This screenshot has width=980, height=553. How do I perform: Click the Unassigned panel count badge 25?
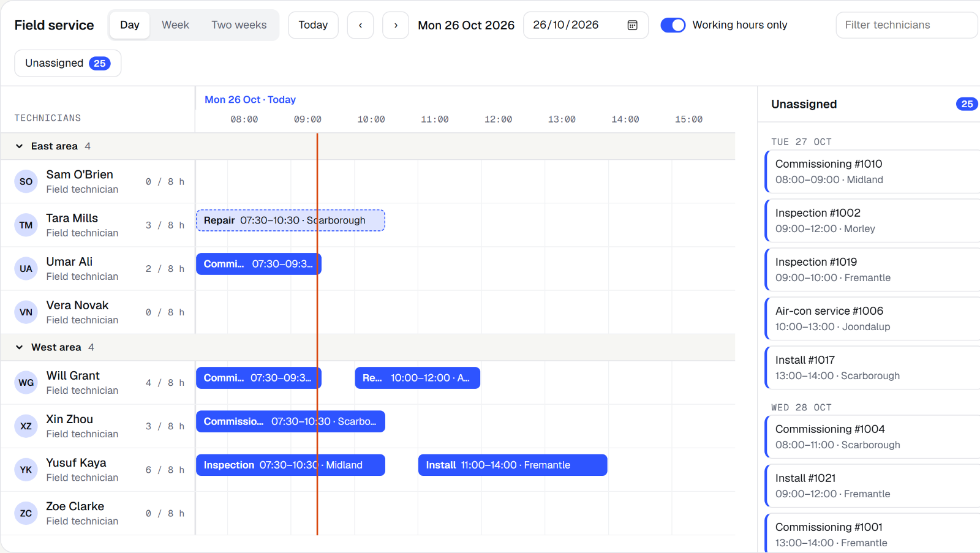coord(967,104)
